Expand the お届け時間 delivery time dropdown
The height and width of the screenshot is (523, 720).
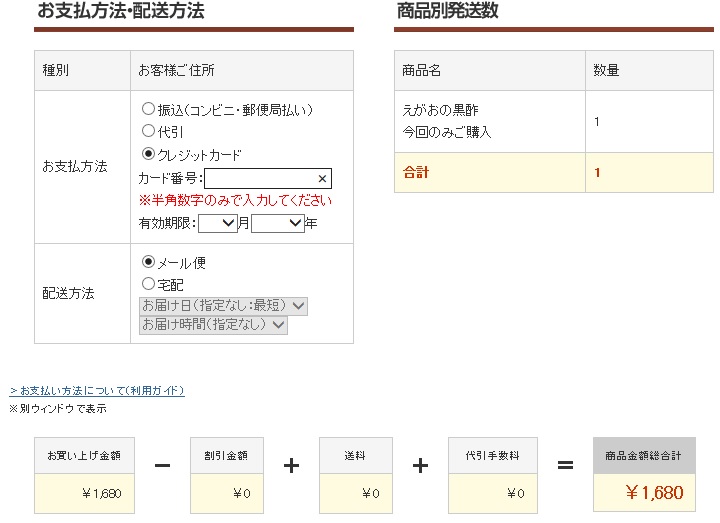click(x=213, y=325)
